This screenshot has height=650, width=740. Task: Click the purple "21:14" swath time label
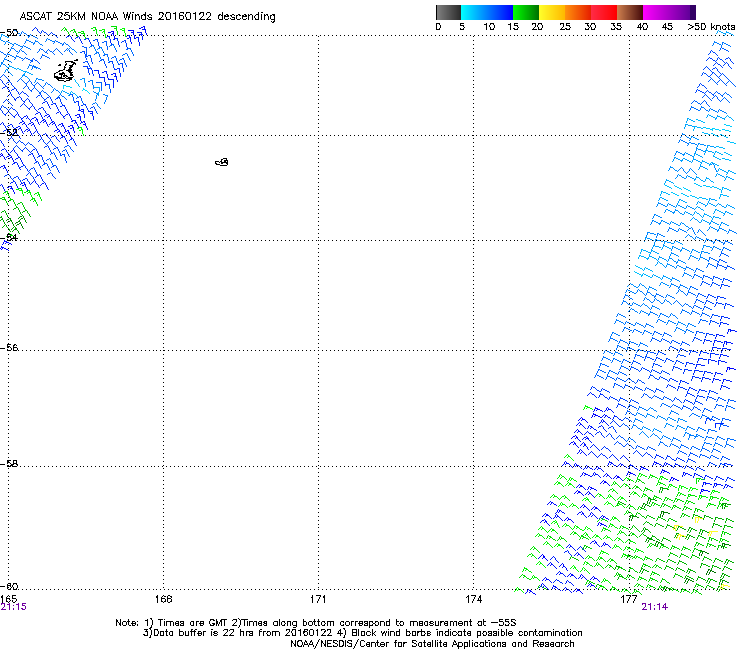[655, 607]
